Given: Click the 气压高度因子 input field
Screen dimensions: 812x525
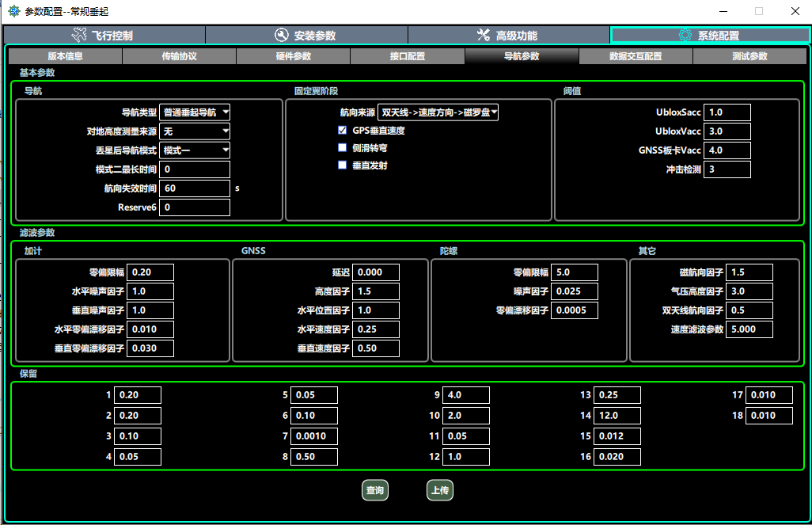Looking at the screenshot, I should click(x=749, y=291).
